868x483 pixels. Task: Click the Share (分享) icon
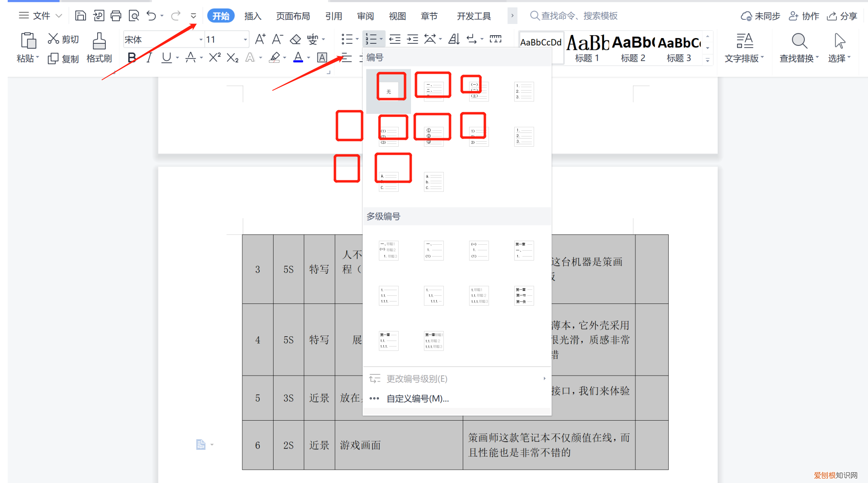842,16
